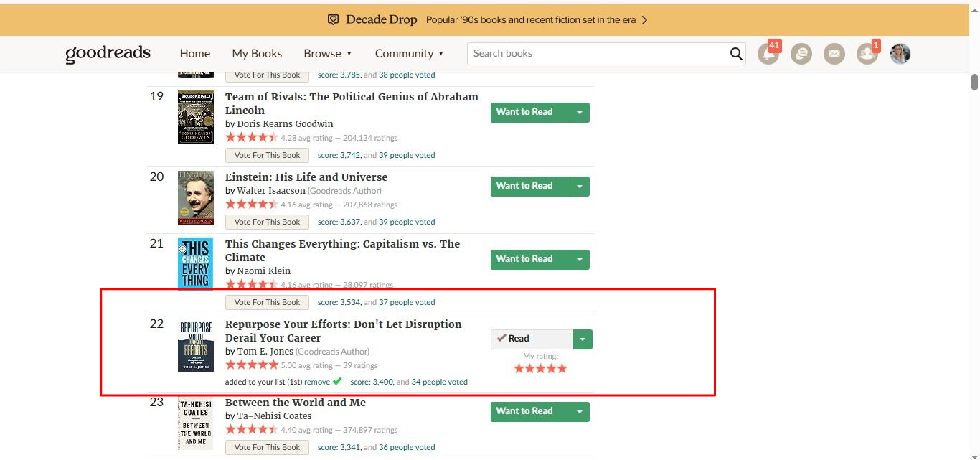Open Einstein: His Life and Universe title link
The height and width of the screenshot is (460, 980).
[306, 177]
